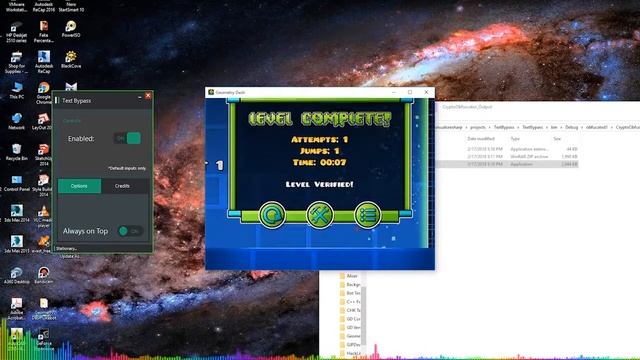Click the projects breadcrumb in Explorer path
Screen dimensions: 640x360
(x=478, y=127)
